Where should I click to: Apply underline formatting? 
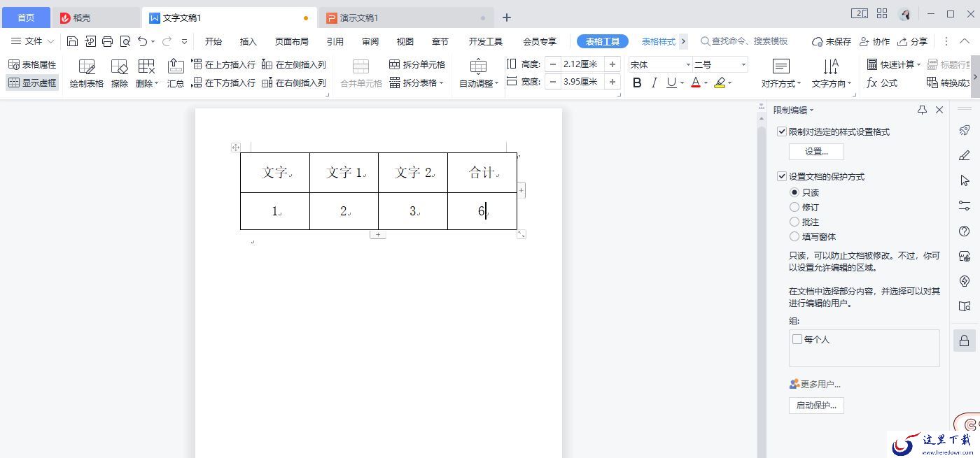coord(671,83)
